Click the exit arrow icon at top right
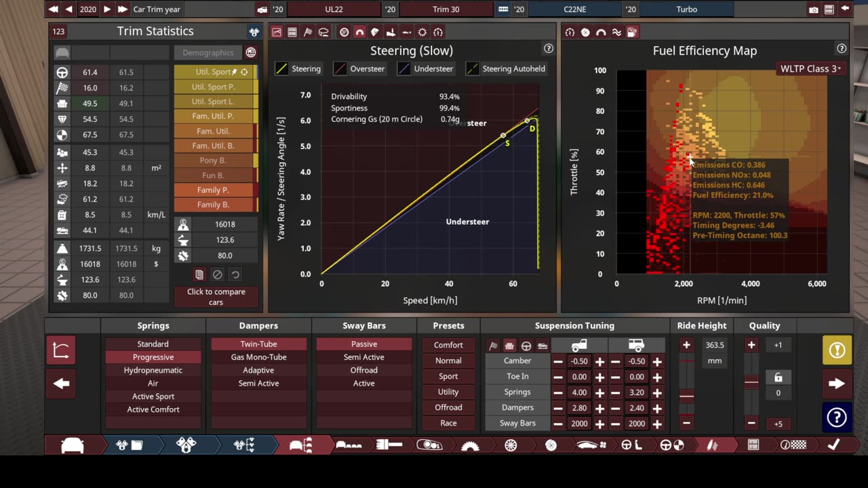The width and height of the screenshot is (868, 488). (845, 9)
